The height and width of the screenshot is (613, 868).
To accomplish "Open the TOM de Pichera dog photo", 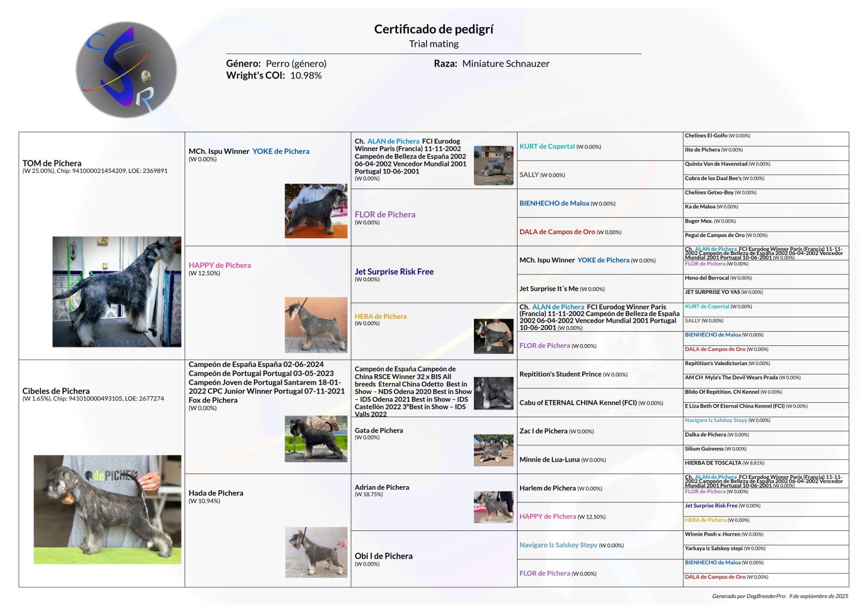I will point(117,292).
